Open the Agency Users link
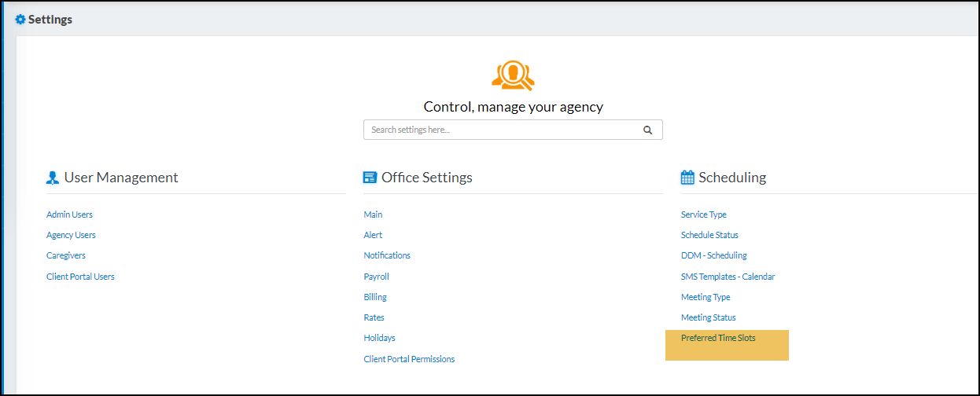Viewport: 980px width, 396px height. tap(71, 235)
